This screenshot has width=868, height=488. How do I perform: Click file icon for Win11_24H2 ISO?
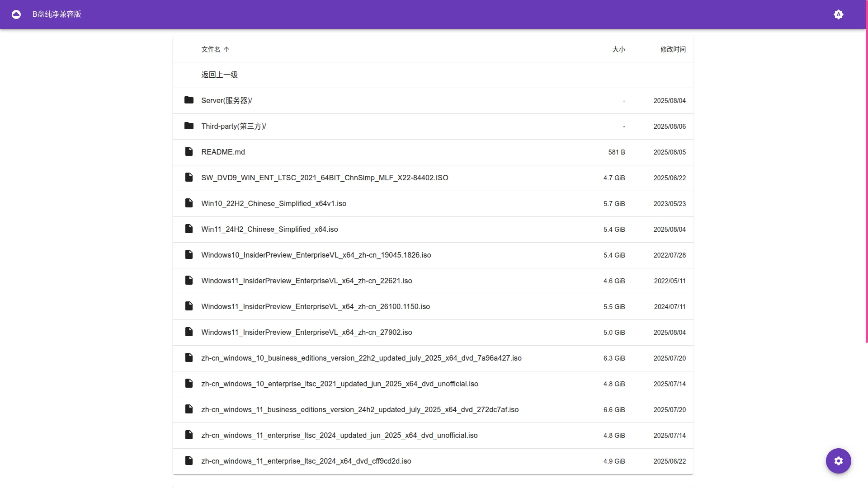[189, 229]
